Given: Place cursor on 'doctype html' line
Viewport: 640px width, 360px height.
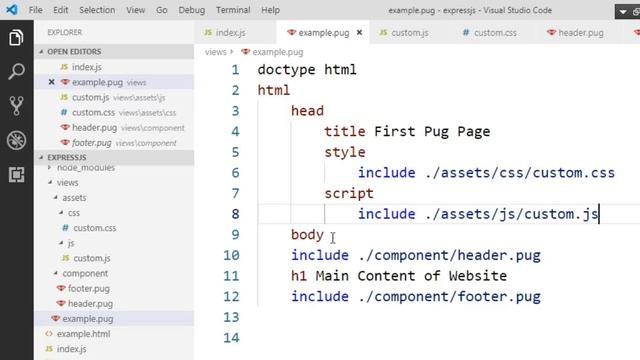Looking at the screenshot, I should pyautogui.click(x=307, y=69).
